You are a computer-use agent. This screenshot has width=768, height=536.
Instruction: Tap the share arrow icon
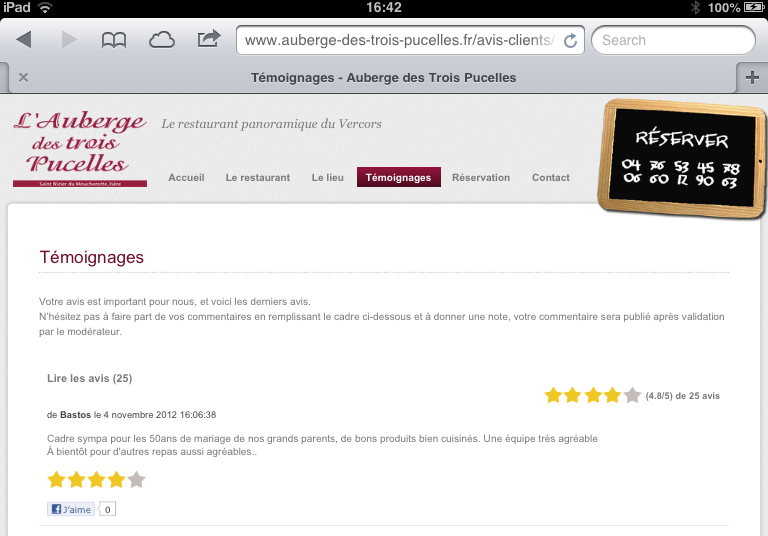[x=209, y=39]
